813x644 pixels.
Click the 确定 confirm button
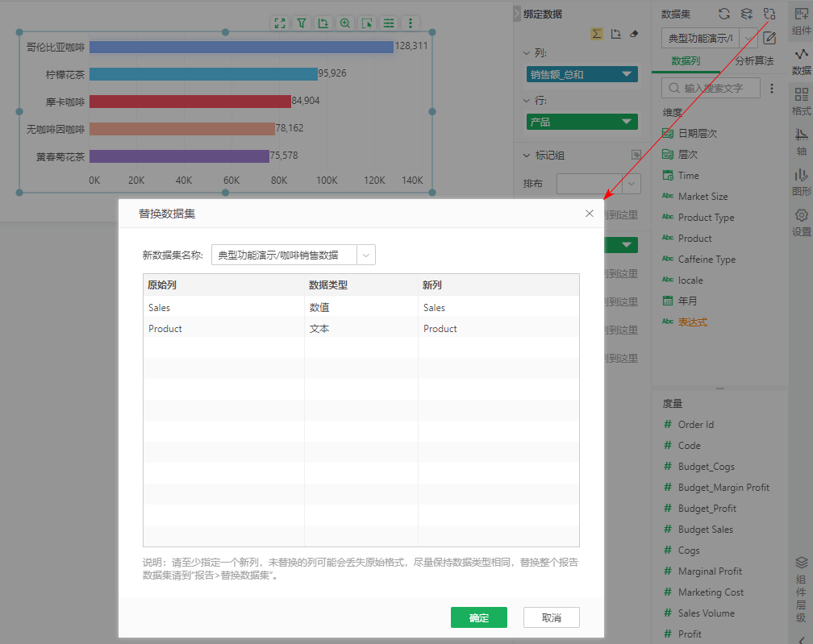(478, 617)
